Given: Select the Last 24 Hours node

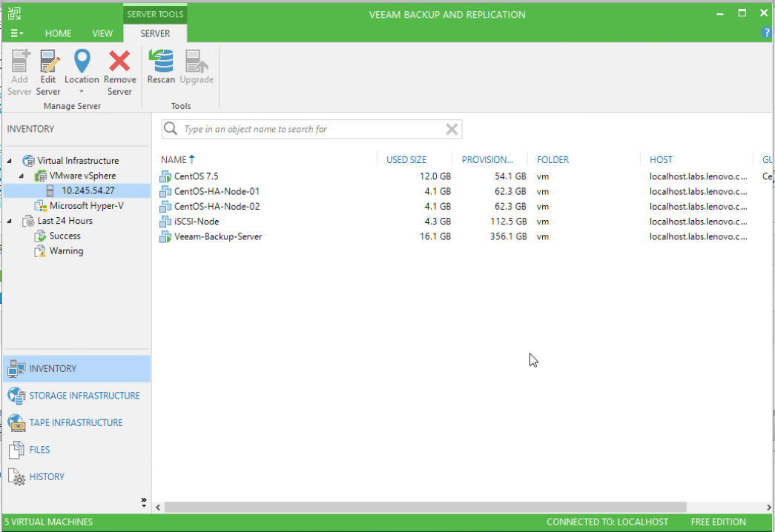Looking at the screenshot, I should click(65, 221).
